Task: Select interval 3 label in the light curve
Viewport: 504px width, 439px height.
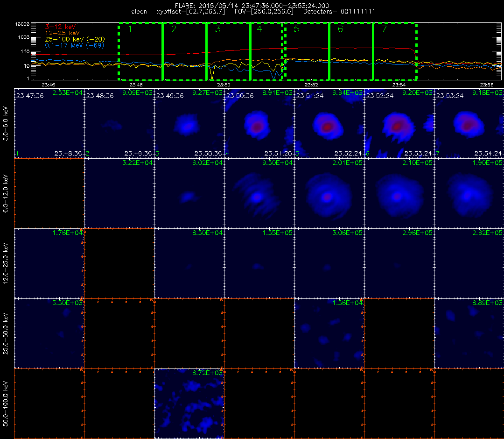Action: (217, 29)
